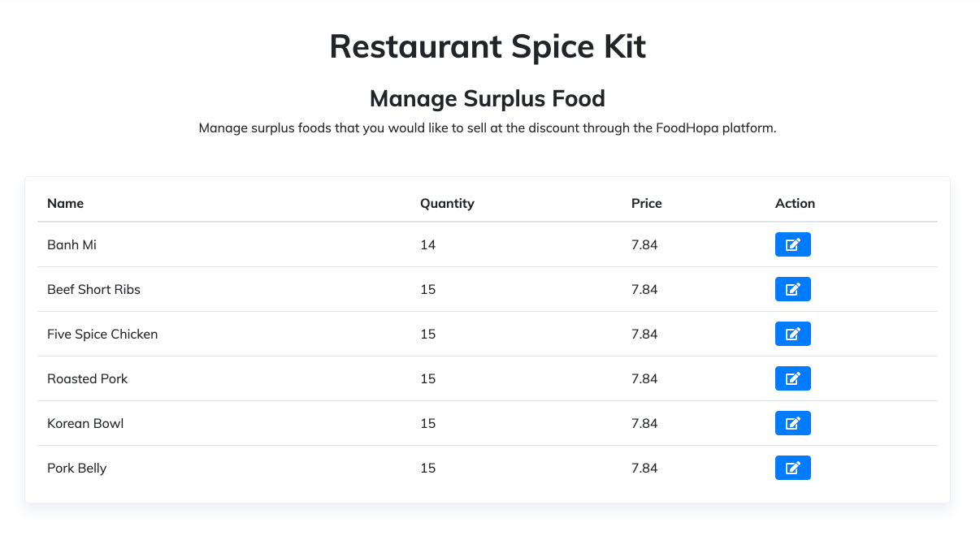980x540 pixels.
Task: Click the Restaurant Spice Kit title
Action: coord(488,46)
